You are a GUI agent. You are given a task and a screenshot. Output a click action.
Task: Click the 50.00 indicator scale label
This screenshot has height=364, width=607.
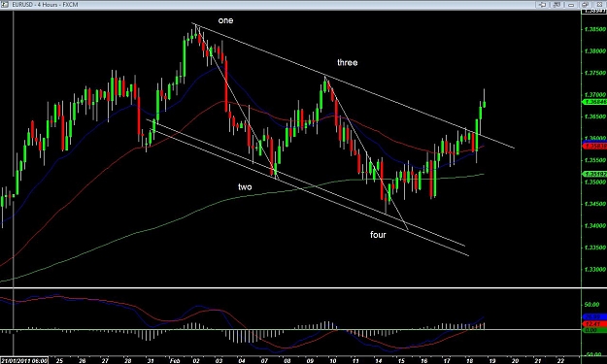coord(591,305)
